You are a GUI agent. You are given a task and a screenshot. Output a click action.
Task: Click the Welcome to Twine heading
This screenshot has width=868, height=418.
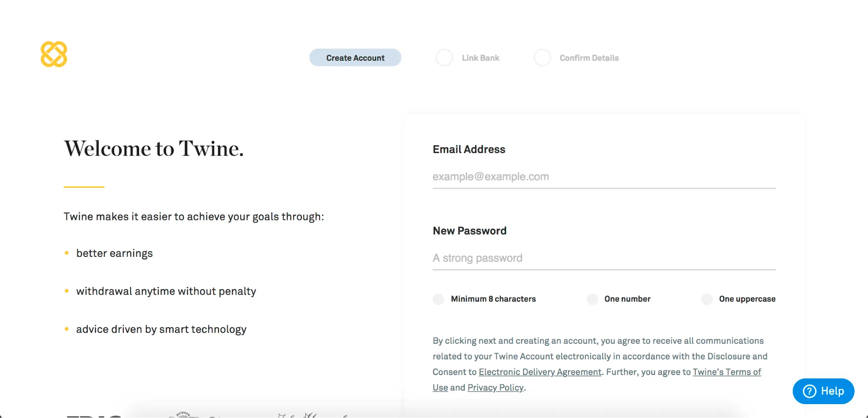tap(154, 149)
